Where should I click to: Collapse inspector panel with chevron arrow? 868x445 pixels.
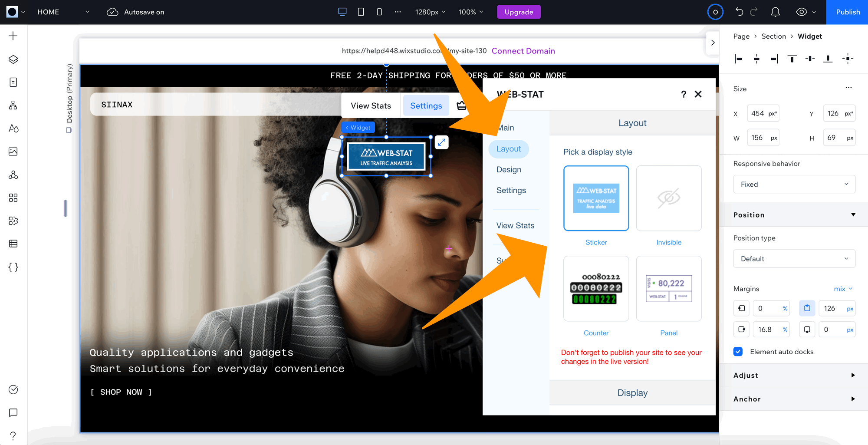[x=713, y=43]
